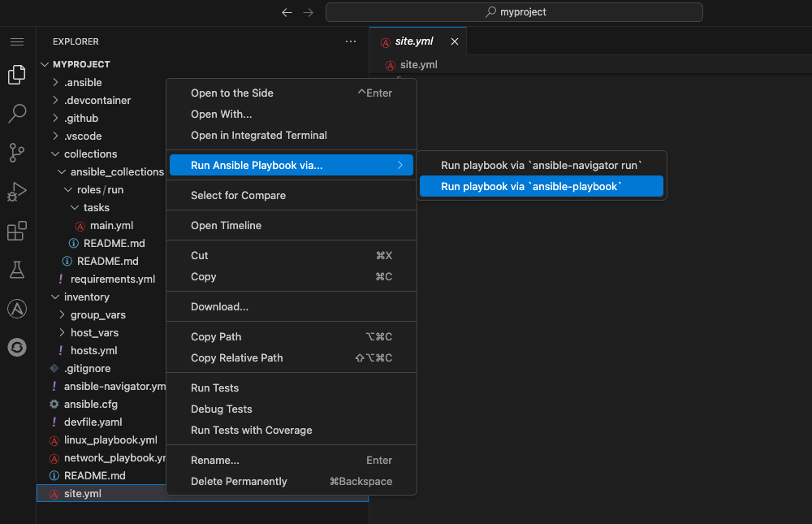Close the site.yml editor tab

[x=455, y=41]
